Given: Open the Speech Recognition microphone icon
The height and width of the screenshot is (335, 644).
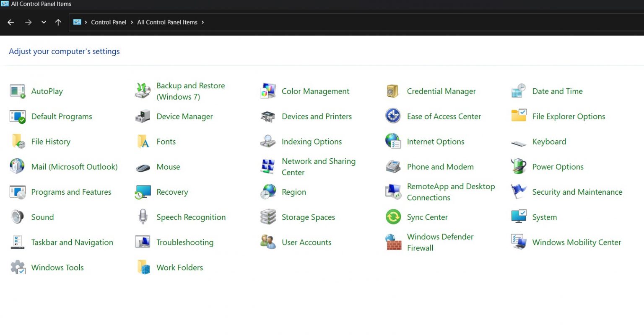Looking at the screenshot, I should [143, 217].
